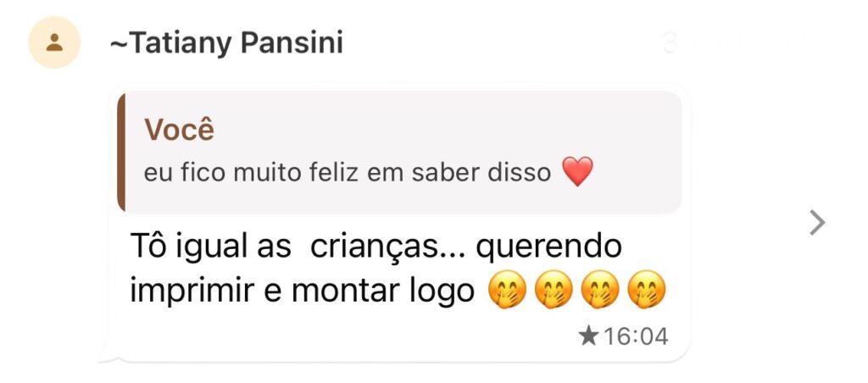Viewport: 868px width, 383px height.
Task: Click the 16:04 message timestamp
Action: pyautogui.click(x=635, y=336)
